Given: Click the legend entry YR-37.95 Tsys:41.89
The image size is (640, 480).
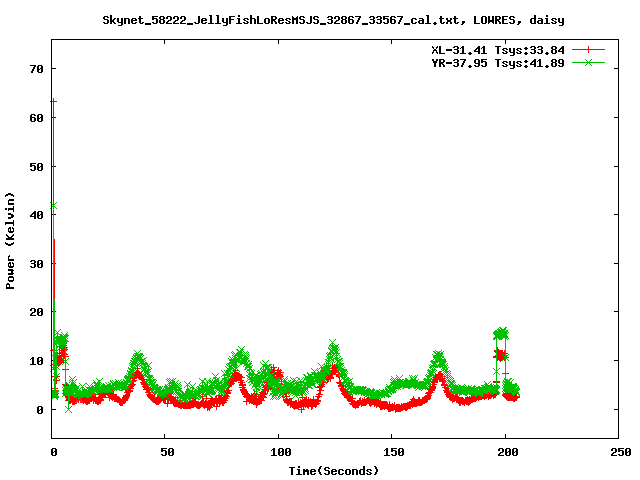Looking at the screenshot, I should [x=498, y=63].
